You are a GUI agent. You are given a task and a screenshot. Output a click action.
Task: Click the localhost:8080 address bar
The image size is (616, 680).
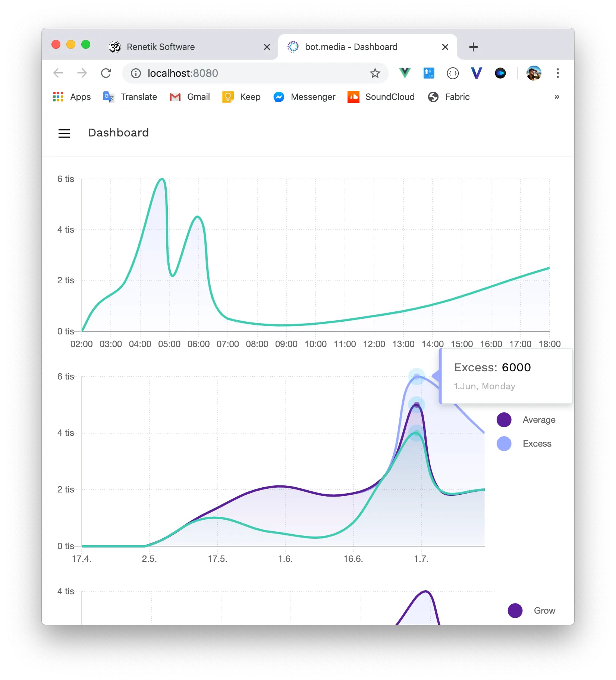pos(255,73)
